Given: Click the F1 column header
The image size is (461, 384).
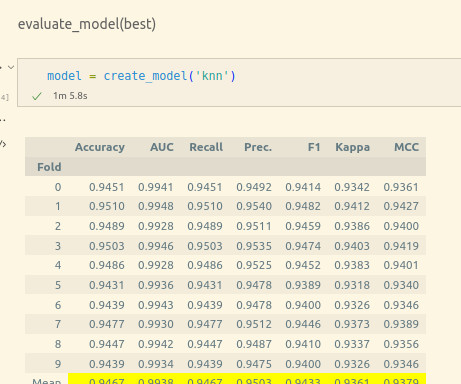Looking at the screenshot, I should 314,147.
